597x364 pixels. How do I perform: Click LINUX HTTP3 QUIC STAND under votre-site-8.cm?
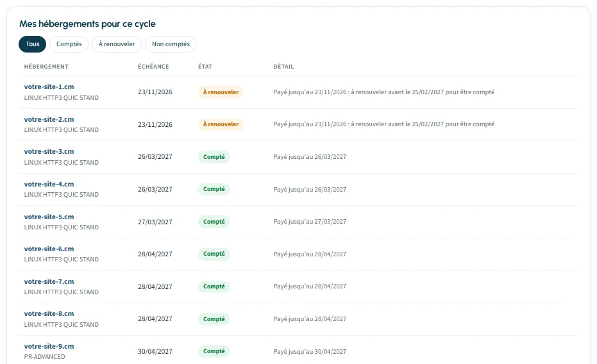click(62, 324)
